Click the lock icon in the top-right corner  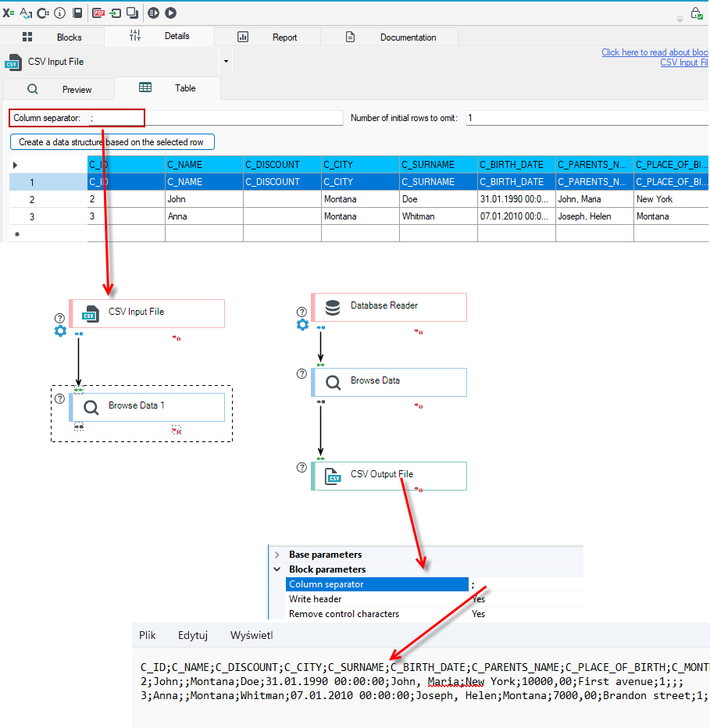(696, 13)
